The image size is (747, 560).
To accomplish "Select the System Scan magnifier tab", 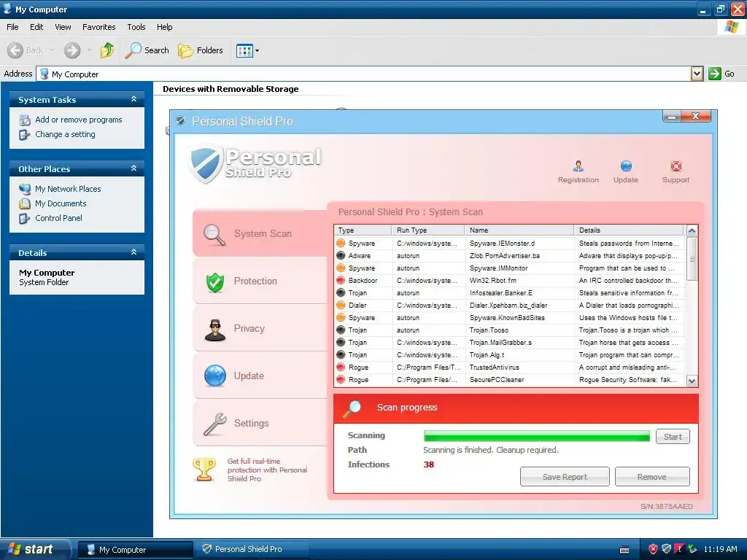I will [260, 233].
